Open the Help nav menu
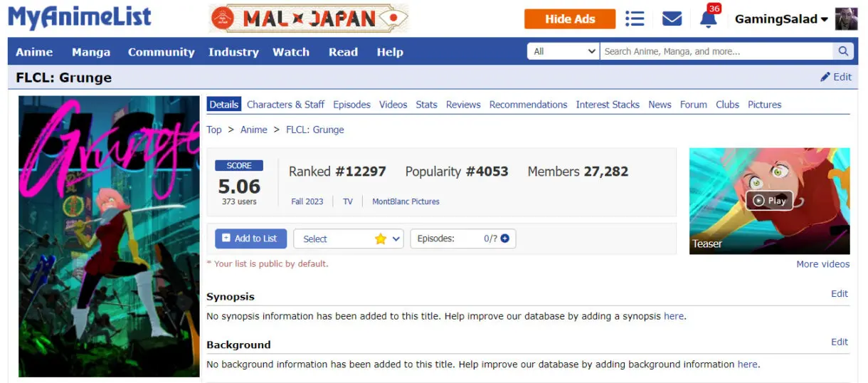 (x=390, y=52)
